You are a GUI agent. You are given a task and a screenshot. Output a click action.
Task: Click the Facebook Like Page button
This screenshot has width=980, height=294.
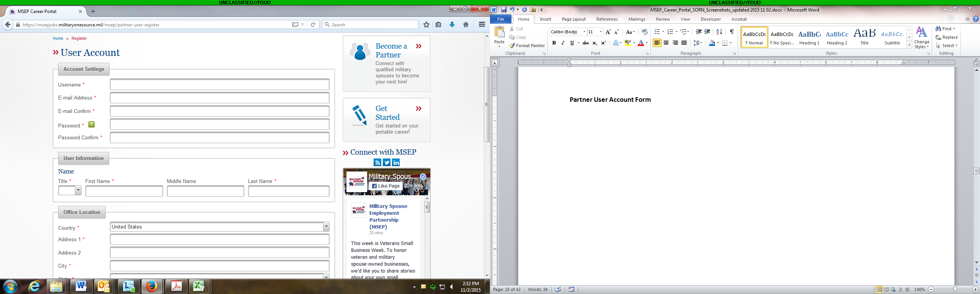pos(385,186)
